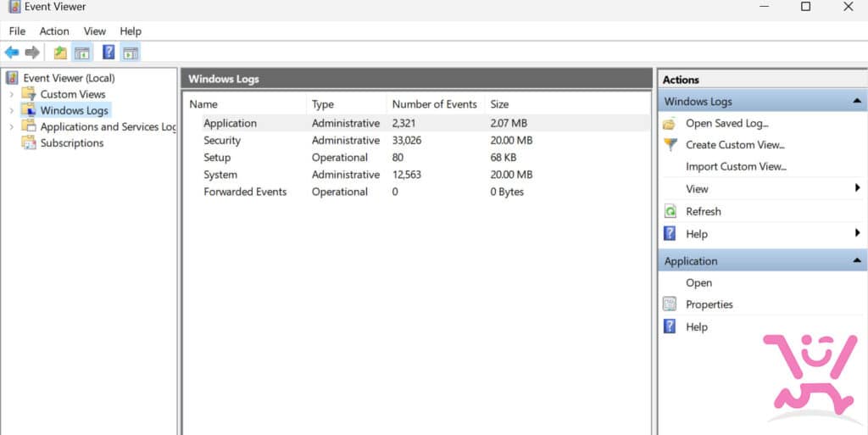
Task: Click the 0 Bytes size cell
Action: tap(507, 192)
